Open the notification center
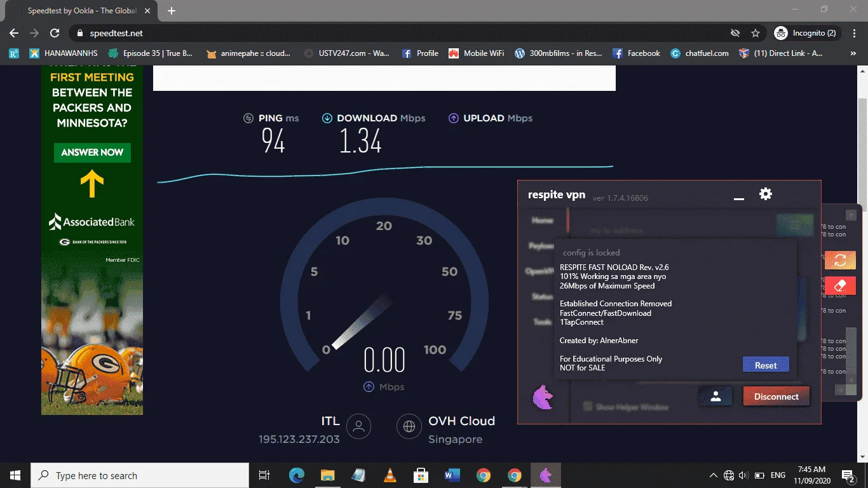This screenshot has width=868, height=488. [849, 475]
